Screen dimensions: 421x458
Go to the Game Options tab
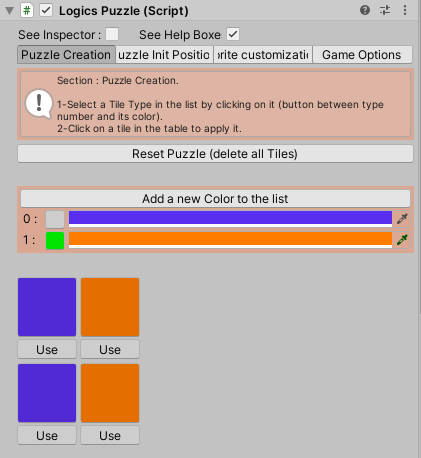(362, 55)
